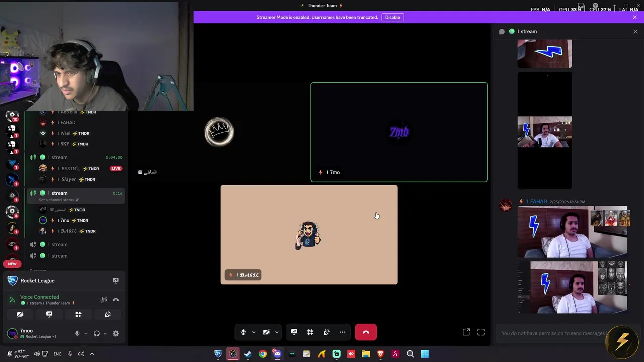Open Google Chrome from the taskbar
644x362 pixels.
[x=263, y=354]
